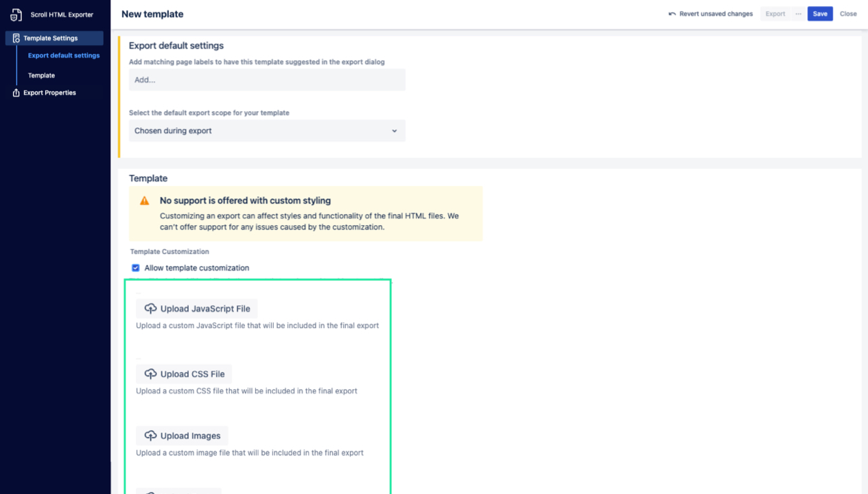Click the Upload Images cloud icon
Screen dimensions: 868x494
[150, 436]
